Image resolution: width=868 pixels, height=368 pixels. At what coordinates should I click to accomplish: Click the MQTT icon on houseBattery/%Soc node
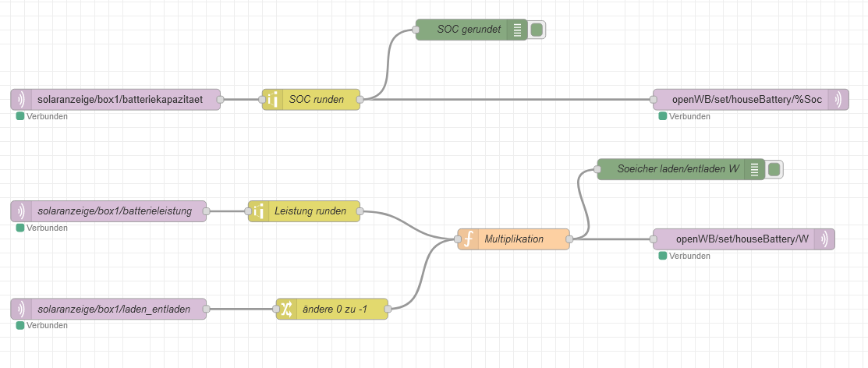pyautogui.click(x=838, y=100)
